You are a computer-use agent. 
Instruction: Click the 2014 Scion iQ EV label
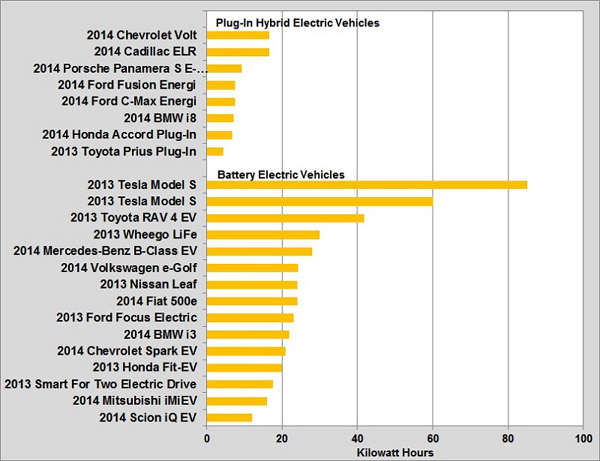(x=148, y=417)
